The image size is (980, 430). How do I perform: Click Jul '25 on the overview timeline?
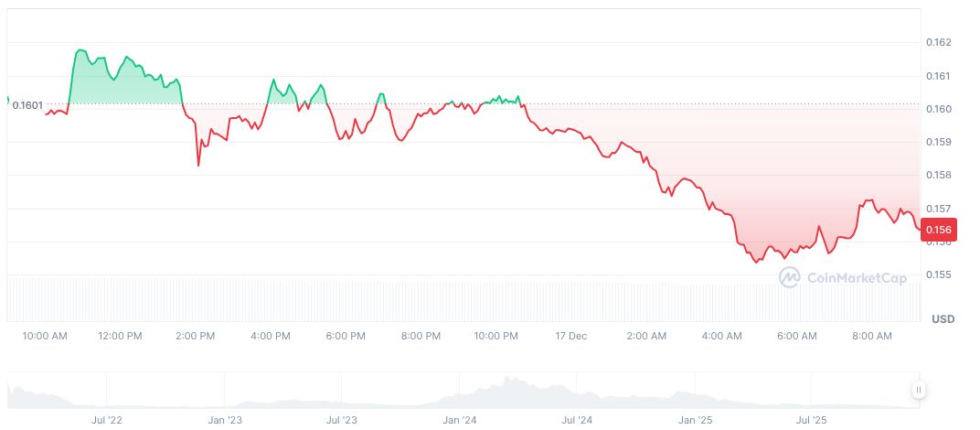(x=813, y=420)
